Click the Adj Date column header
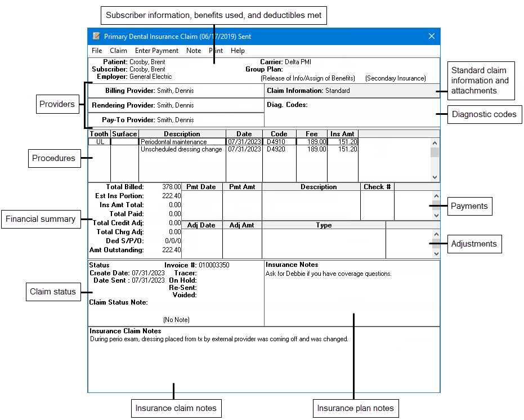 (201, 225)
